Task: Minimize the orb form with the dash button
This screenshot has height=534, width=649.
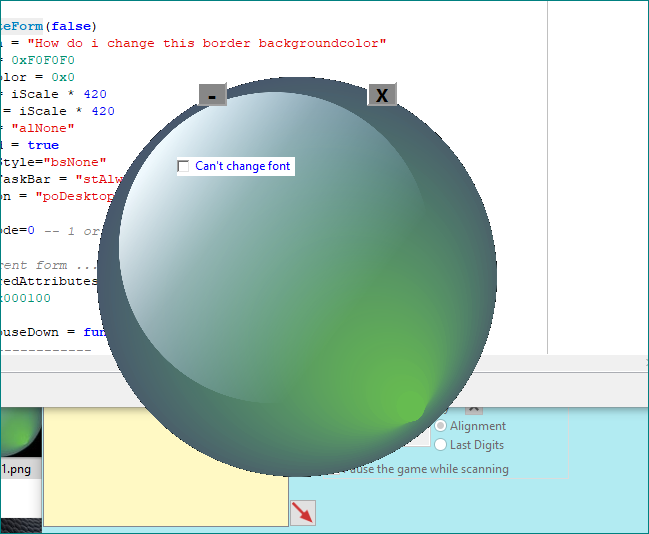Action: (212, 95)
